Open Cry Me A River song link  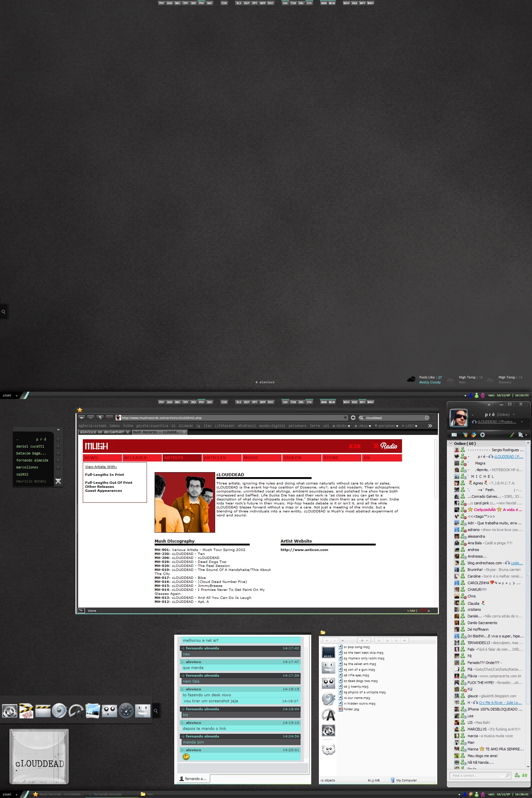[x=500, y=702]
